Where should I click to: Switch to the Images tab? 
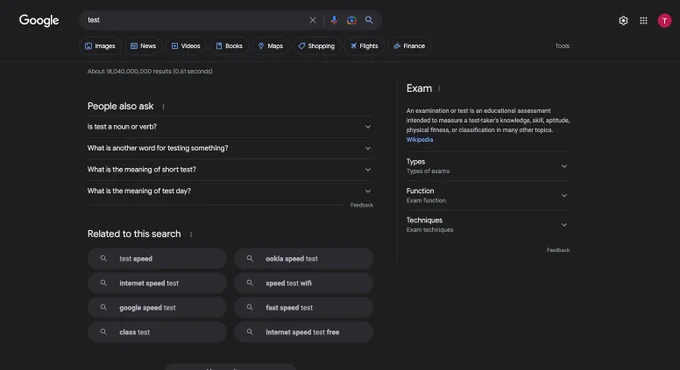pos(100,46)
